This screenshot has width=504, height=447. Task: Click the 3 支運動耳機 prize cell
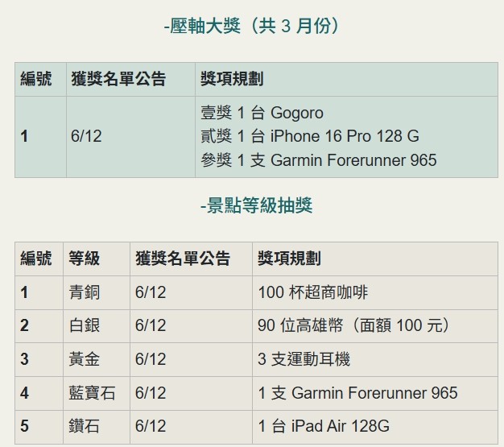point(304,359)
